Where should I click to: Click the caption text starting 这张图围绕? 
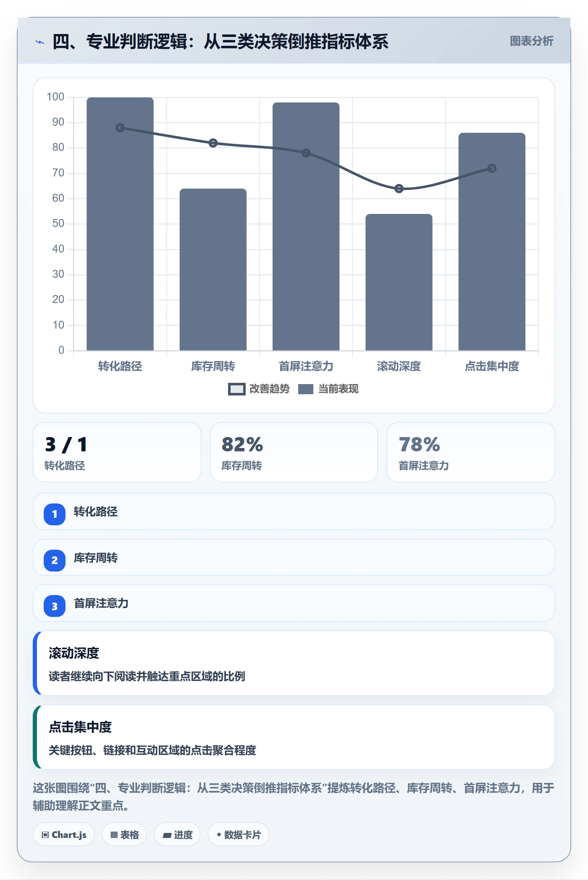coord(294,796)
